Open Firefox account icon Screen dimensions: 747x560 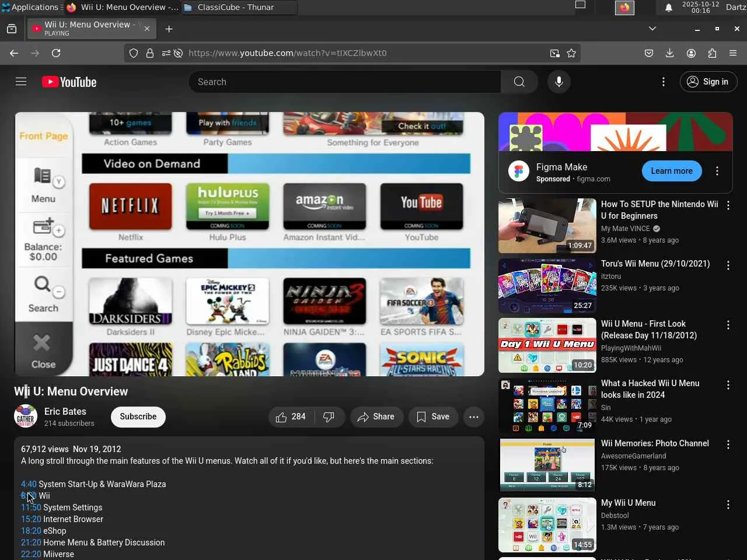coord(691,53)
